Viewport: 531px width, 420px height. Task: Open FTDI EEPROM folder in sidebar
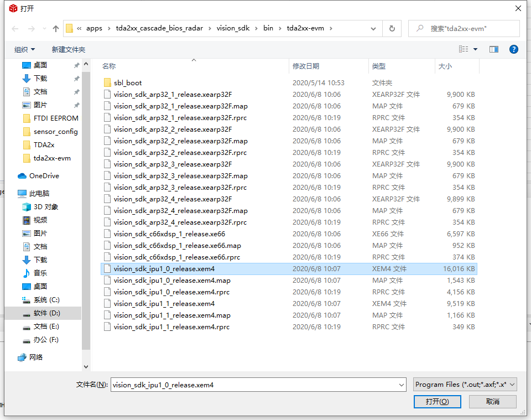click(x=51, y=118)
